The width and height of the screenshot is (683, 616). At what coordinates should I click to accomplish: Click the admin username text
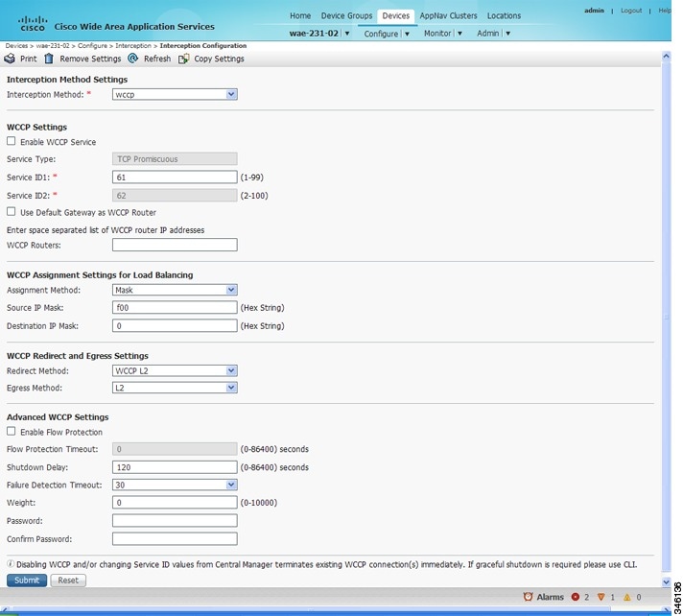[x=594, y=11]
